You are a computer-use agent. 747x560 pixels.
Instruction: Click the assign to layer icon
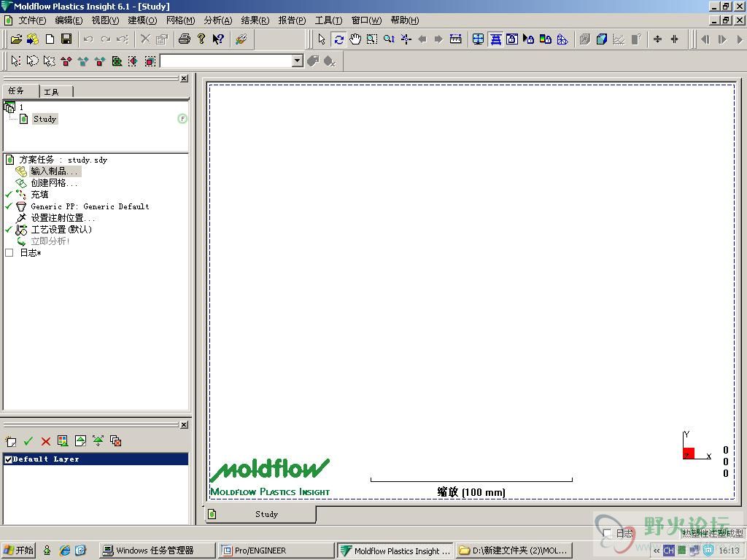coord(80,441)
